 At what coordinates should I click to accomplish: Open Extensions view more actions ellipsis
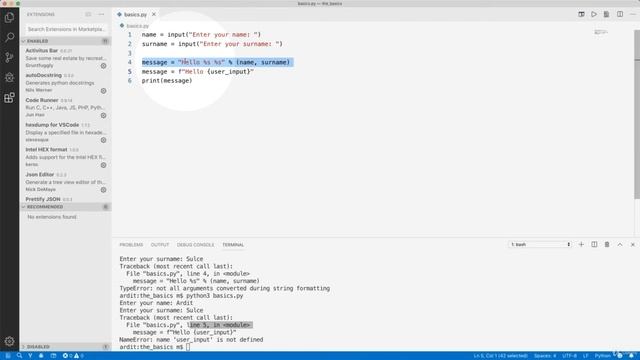click(x=101, y=14)
